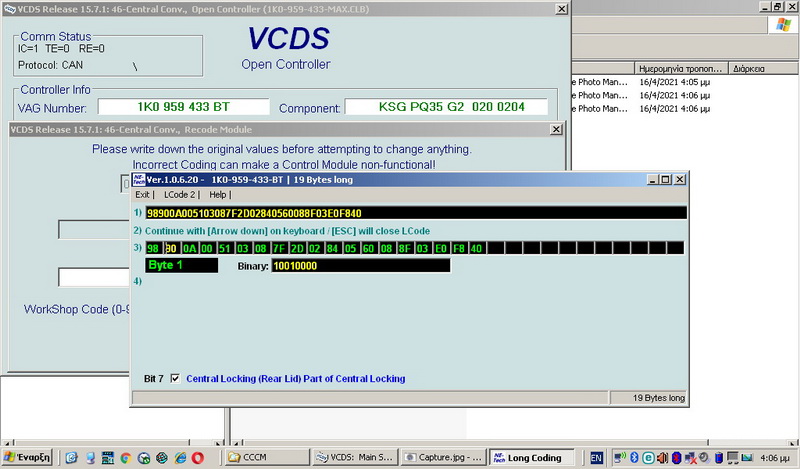
Task: Click Long Coding taskbar button
Action: pyautogui.click(x=532, y=457)
